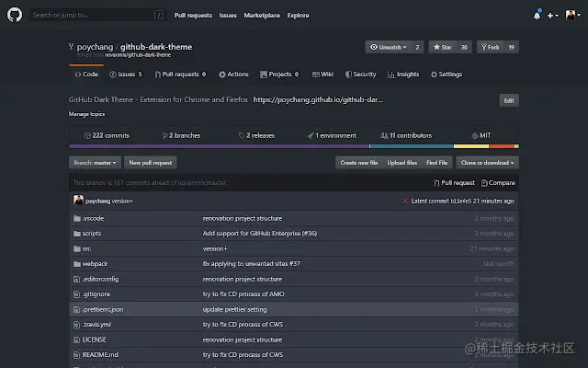View the 1 environment deployments
The image size is (588, 368).
(x=332, y=135)
